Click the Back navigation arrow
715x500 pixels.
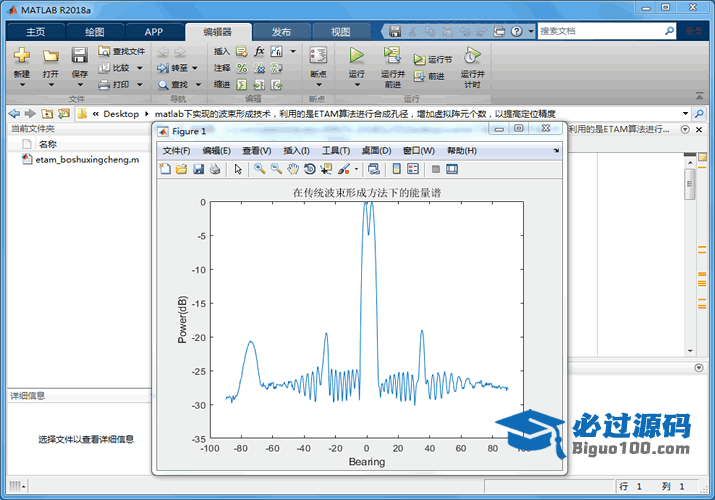click(x=14, y=113)
